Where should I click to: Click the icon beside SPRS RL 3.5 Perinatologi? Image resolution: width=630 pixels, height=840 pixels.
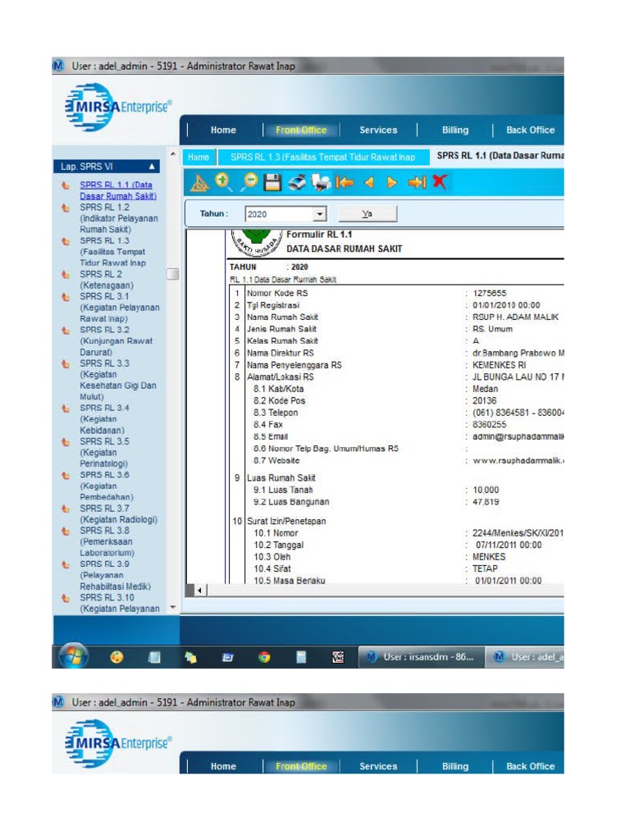point(66,442)
